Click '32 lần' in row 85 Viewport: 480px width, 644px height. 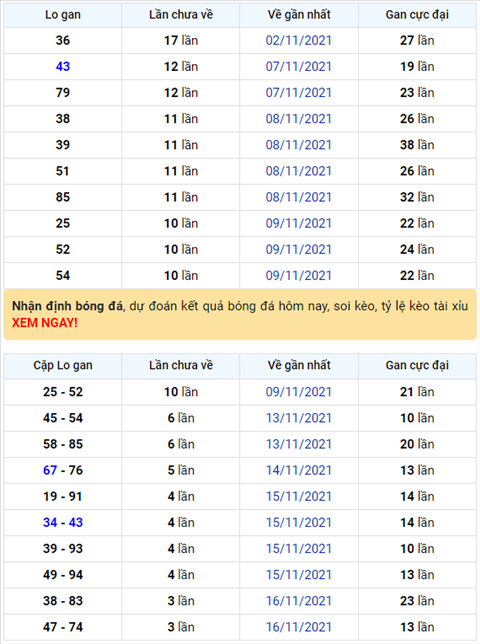pyautogui.click(x=417, y=197)
